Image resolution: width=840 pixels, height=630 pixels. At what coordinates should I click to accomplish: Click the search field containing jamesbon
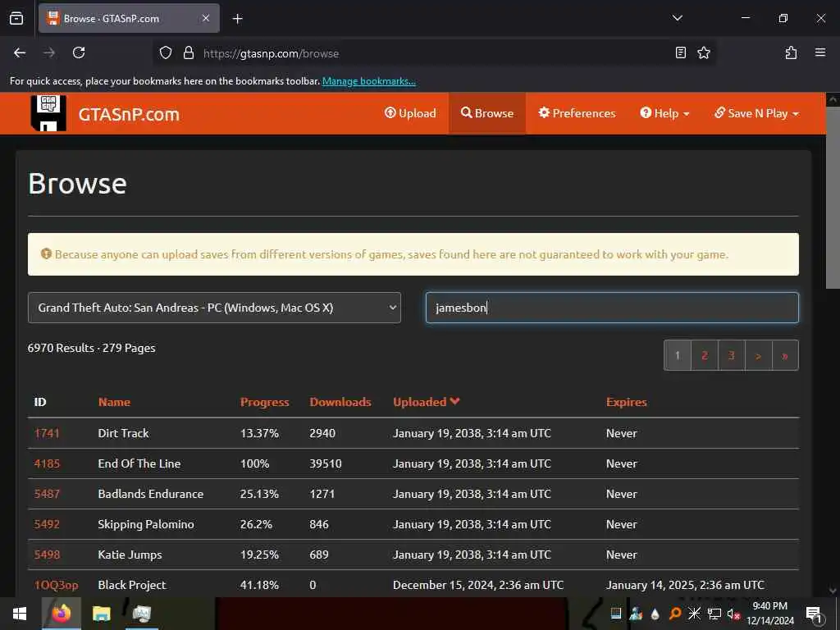(612, 308)
